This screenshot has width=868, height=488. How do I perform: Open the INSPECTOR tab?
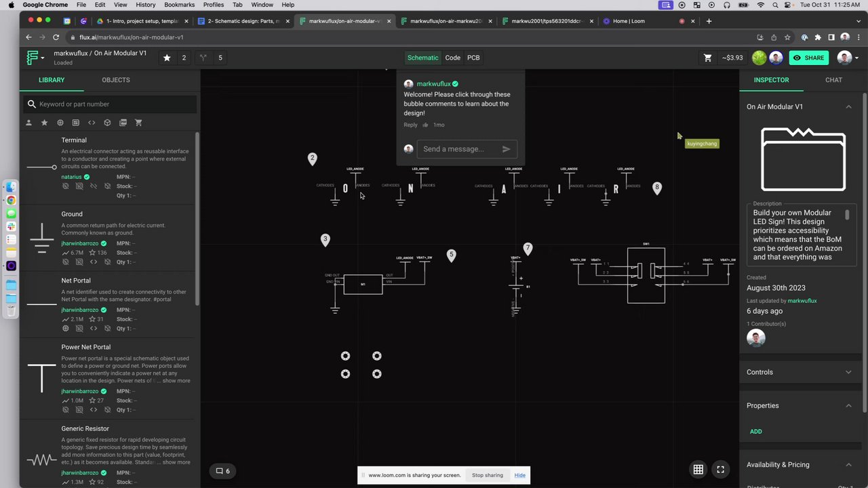771,80
